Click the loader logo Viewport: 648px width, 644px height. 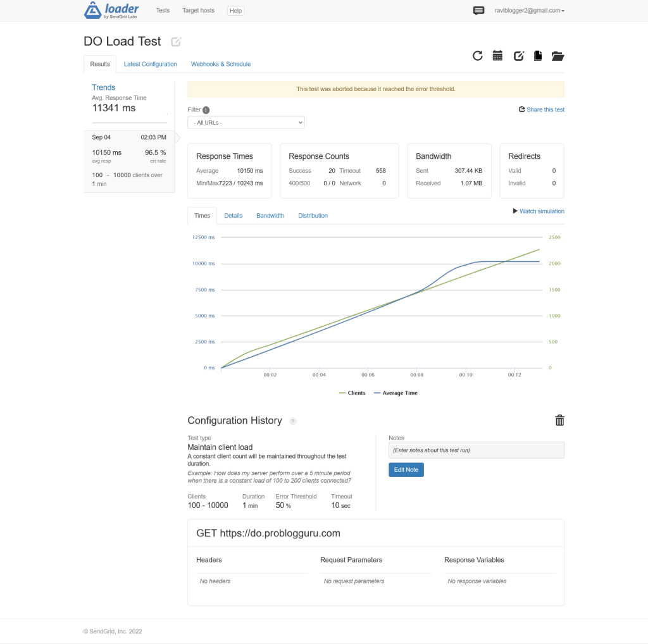click(111, 10)
